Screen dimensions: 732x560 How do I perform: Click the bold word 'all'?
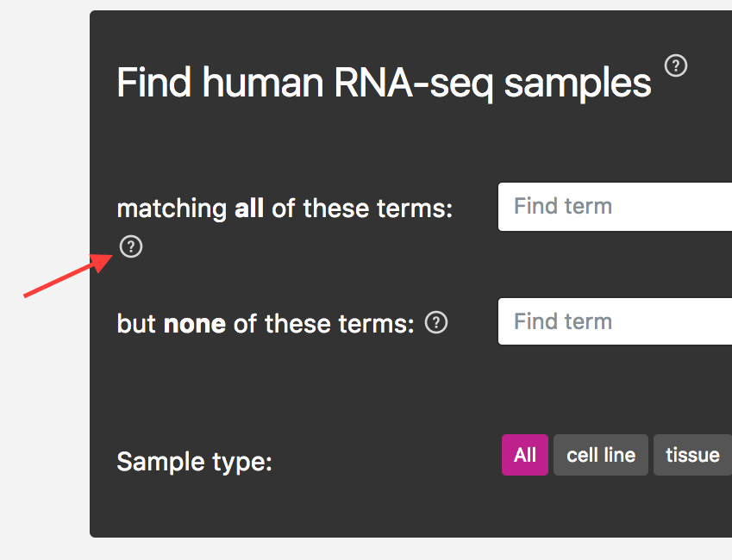coord(249,208)
